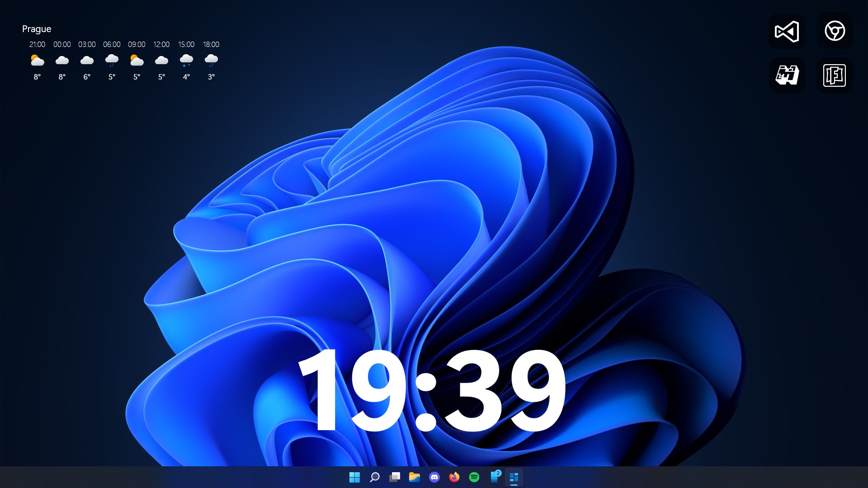Open the Visual Studio desktop shortcut
868x488 pixels.
[787, 32]
